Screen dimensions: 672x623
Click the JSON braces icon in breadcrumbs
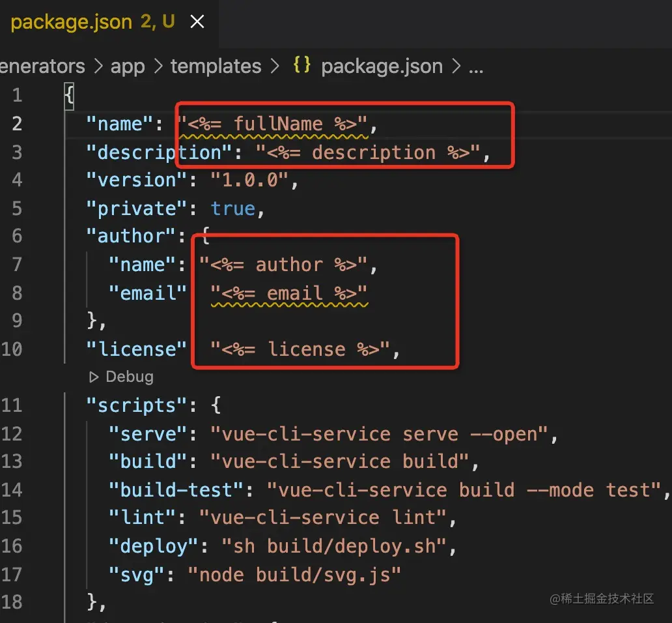tap(301, 65)
